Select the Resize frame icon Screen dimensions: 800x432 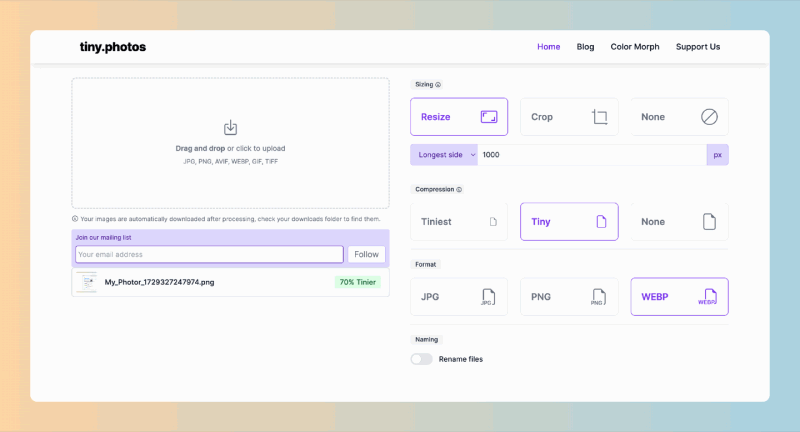pos(489,117)
